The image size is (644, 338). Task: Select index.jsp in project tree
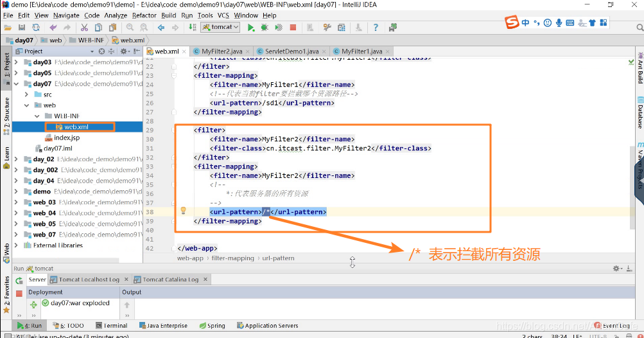point(67,138)
